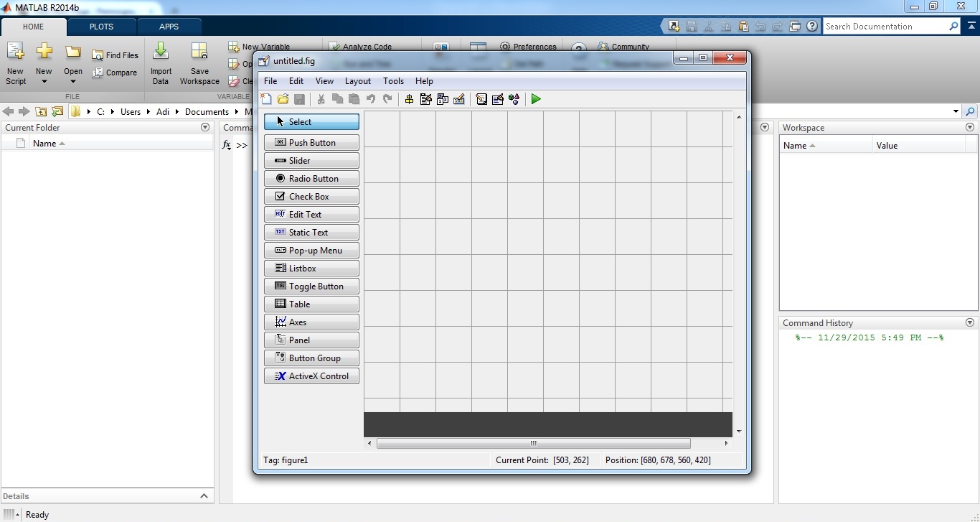Open the Tab Order Editor
Image resolution: width=980 pixels, height=522 pixels.
click(443, 99)
